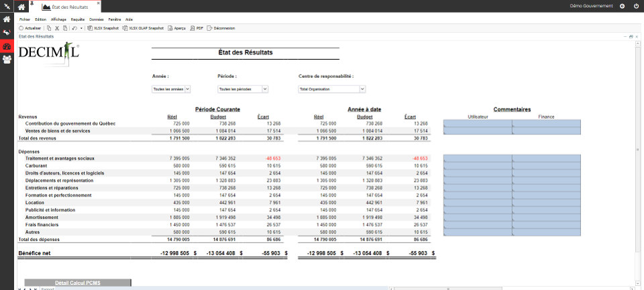Click the pin icon beside home tab
The height and width of the screenshot is (290, 644).
[32, 3]
